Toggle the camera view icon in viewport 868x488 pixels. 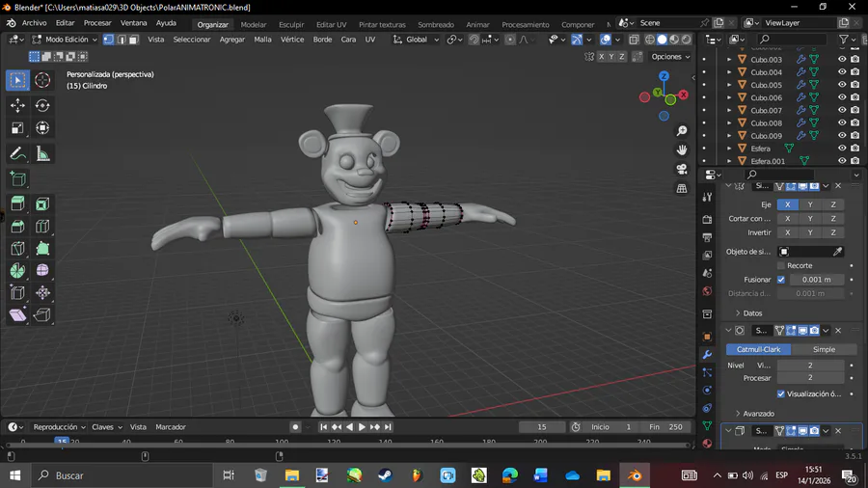tap(682, 170)
